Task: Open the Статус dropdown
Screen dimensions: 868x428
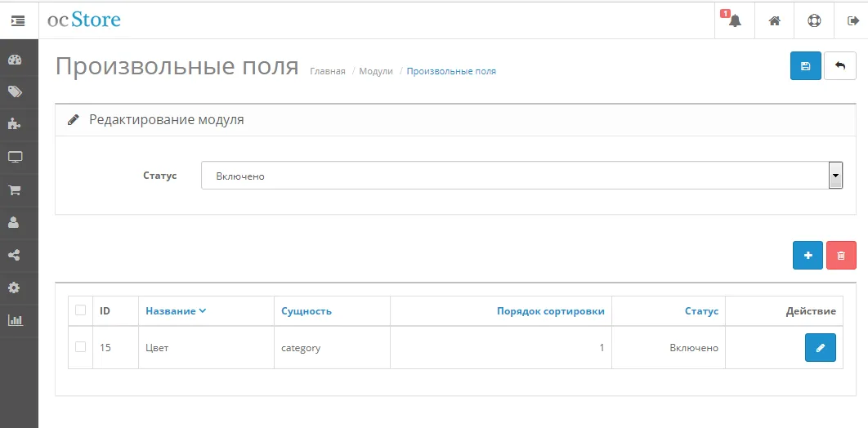Action: point(521,176)
